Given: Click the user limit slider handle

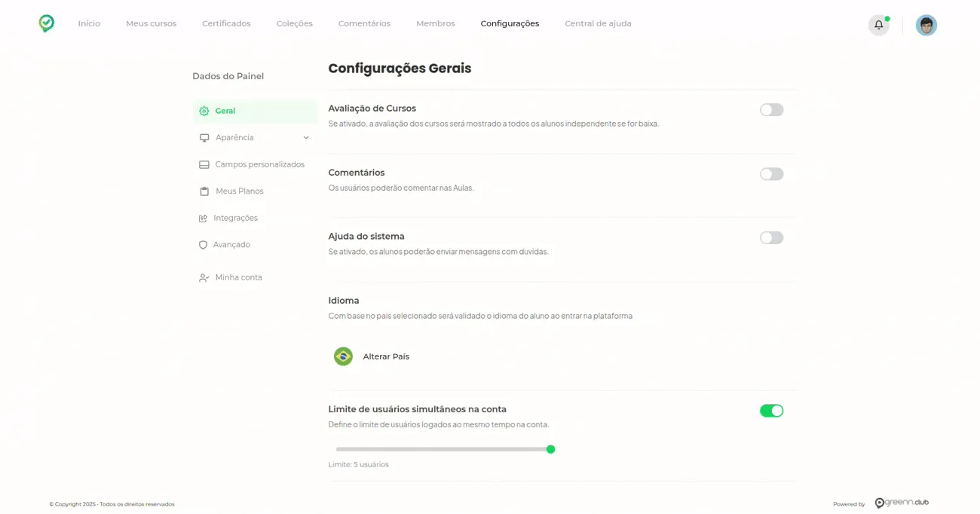Looking at the screenshot, I should 550,449.
